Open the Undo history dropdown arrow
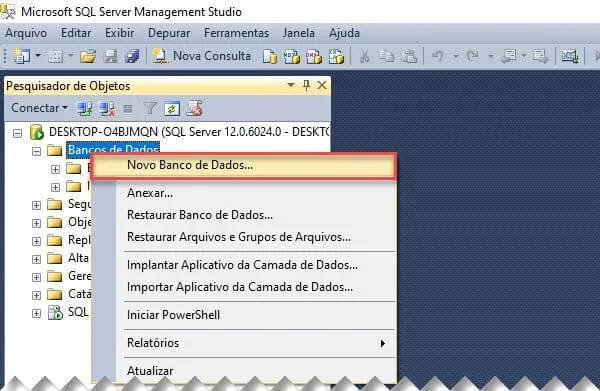The height and width of the screenshot is (391, 600). pos(456,56)
